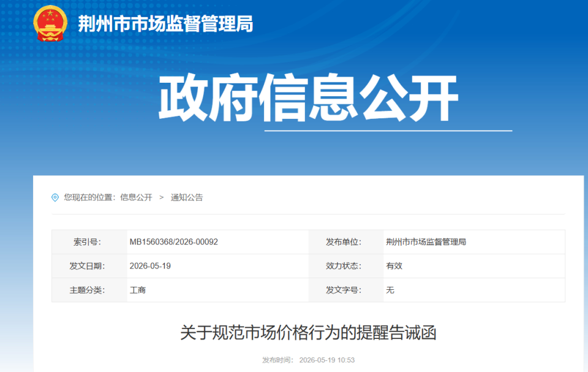The image size is (588, 372).
Task: Click the 效力状态 label cell
Action: (345, 266)
